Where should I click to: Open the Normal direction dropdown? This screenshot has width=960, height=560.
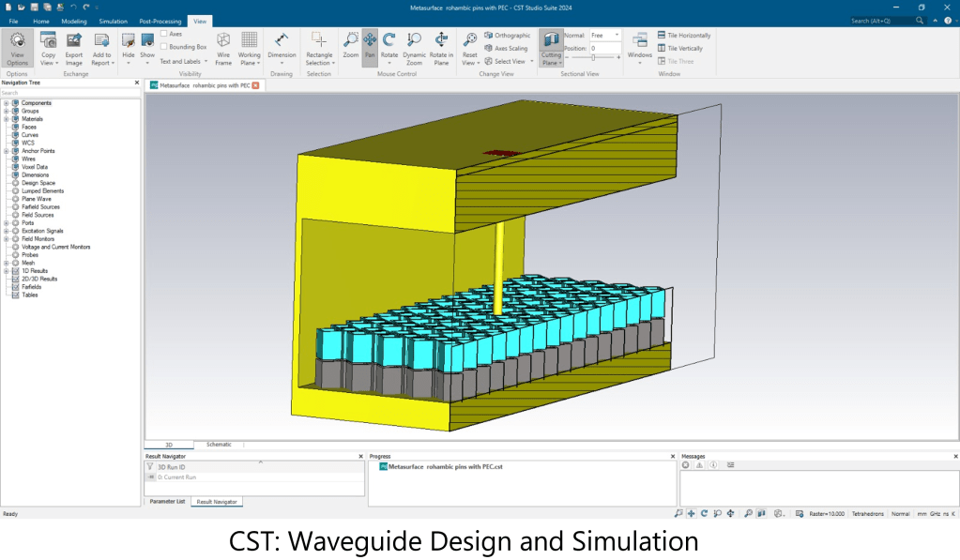pos(604,35)
